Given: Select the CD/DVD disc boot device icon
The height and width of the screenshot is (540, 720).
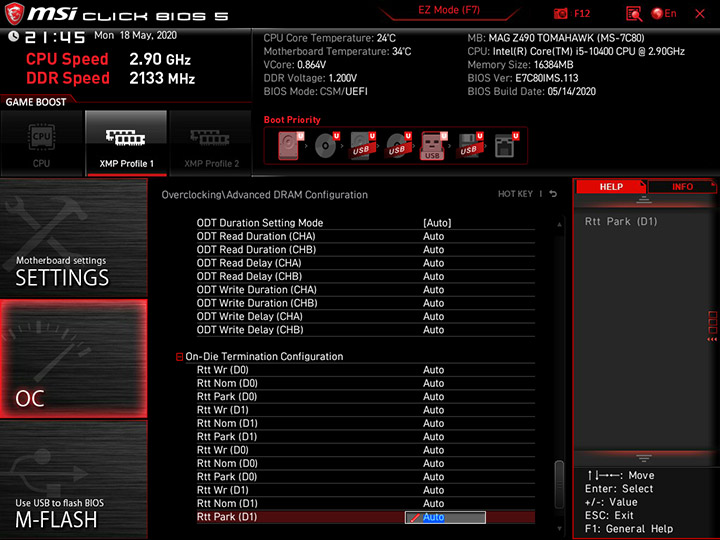Looking at the screenshot, I should click(326, 146).
